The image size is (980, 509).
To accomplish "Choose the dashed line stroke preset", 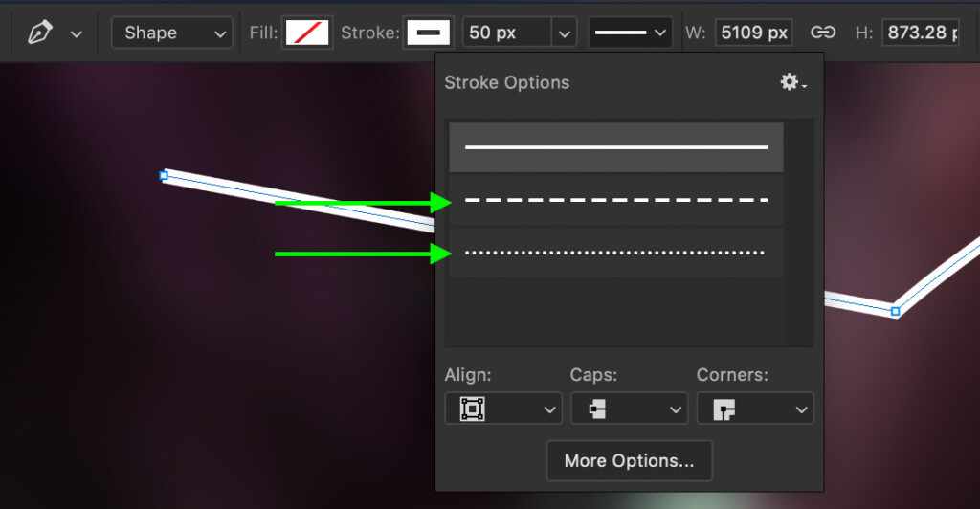I will (616, 200).
